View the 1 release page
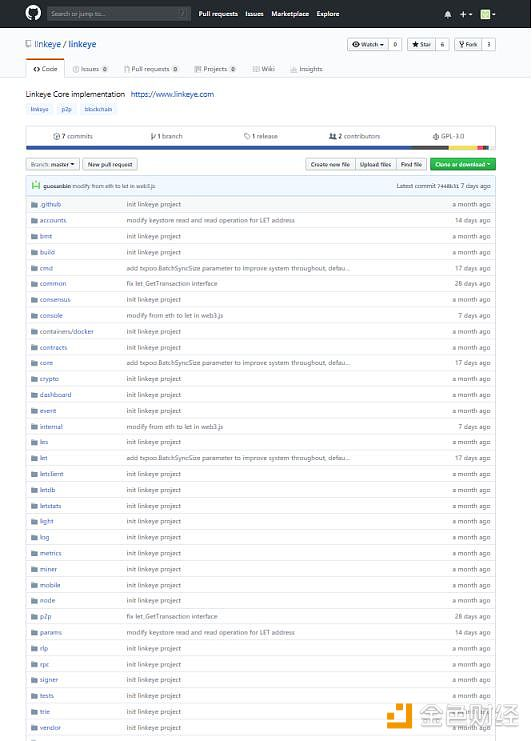This screenshot has width=532, height=741. 261,136
